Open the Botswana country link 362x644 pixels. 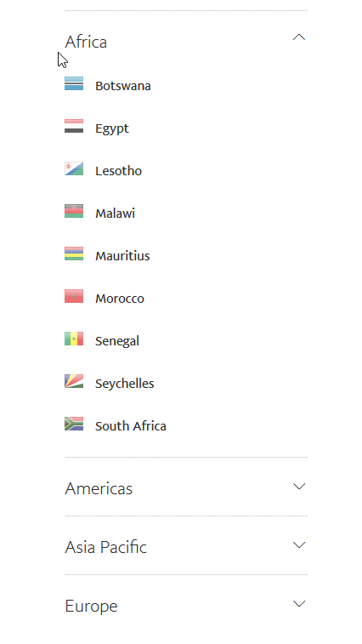123,86
